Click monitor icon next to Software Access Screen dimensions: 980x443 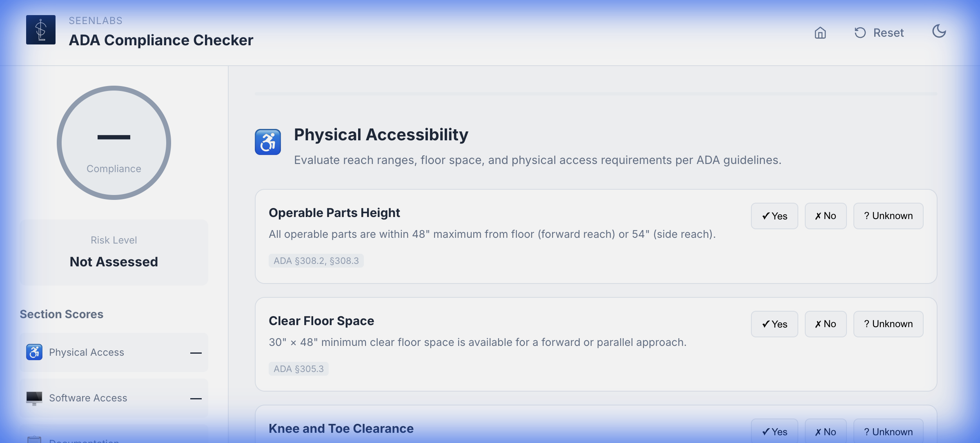[x=34, y=398]
